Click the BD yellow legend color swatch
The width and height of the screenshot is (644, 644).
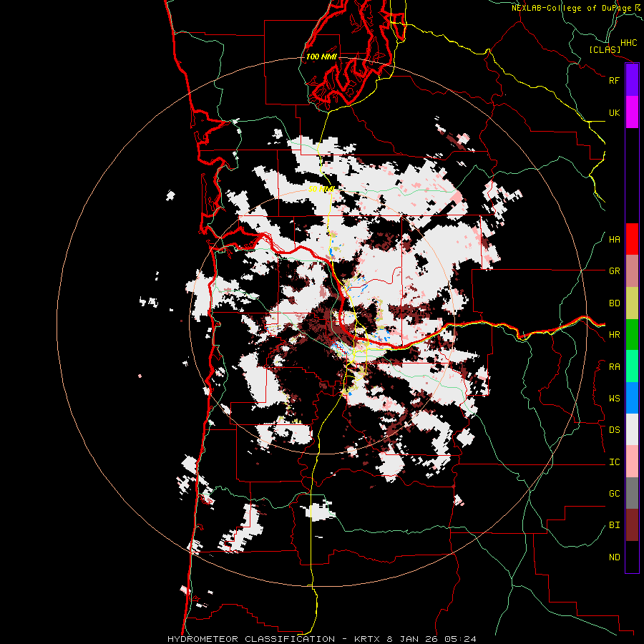click(632, 303)
